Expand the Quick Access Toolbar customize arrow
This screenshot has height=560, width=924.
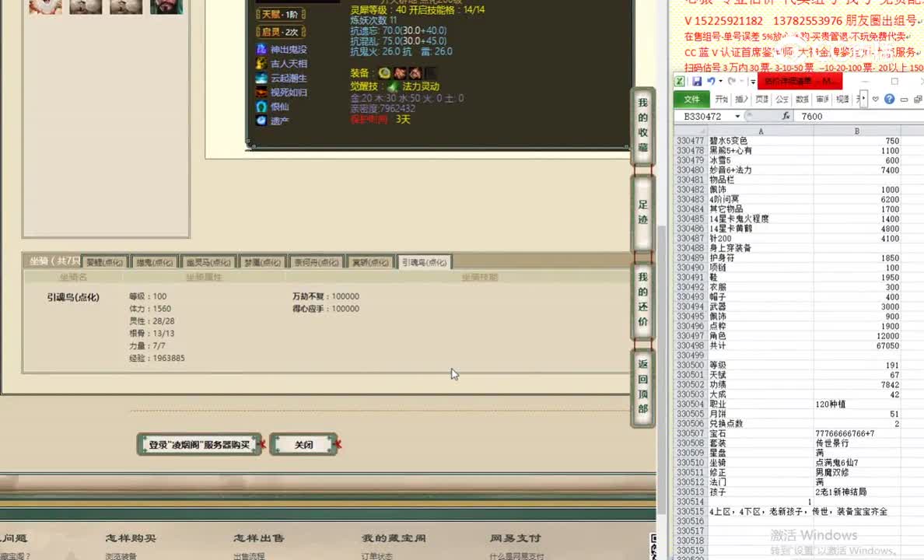pyautogui.click(x=753, y=81)
